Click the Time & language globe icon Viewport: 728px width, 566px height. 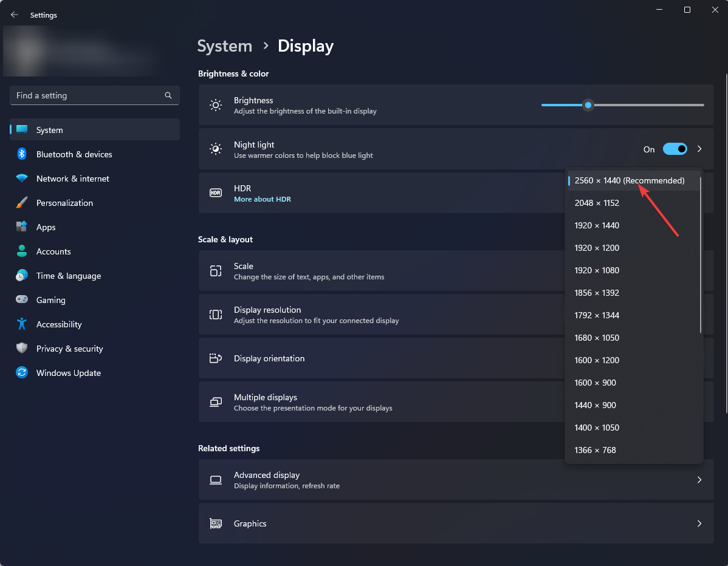coord(22,276)
